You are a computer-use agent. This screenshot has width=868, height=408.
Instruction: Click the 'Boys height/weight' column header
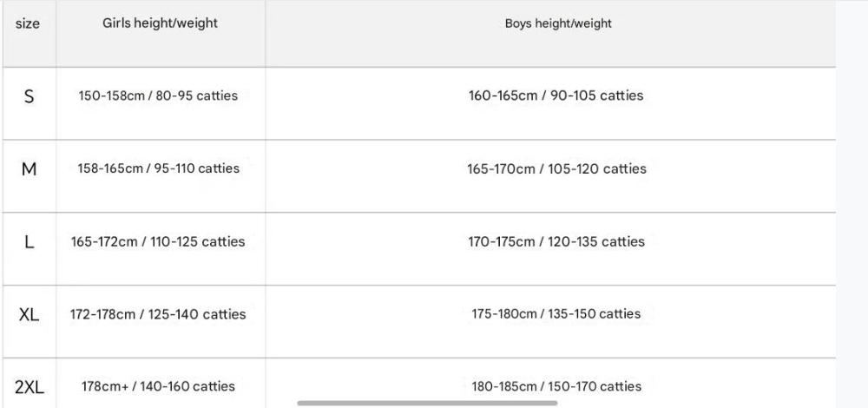[558, 23]
